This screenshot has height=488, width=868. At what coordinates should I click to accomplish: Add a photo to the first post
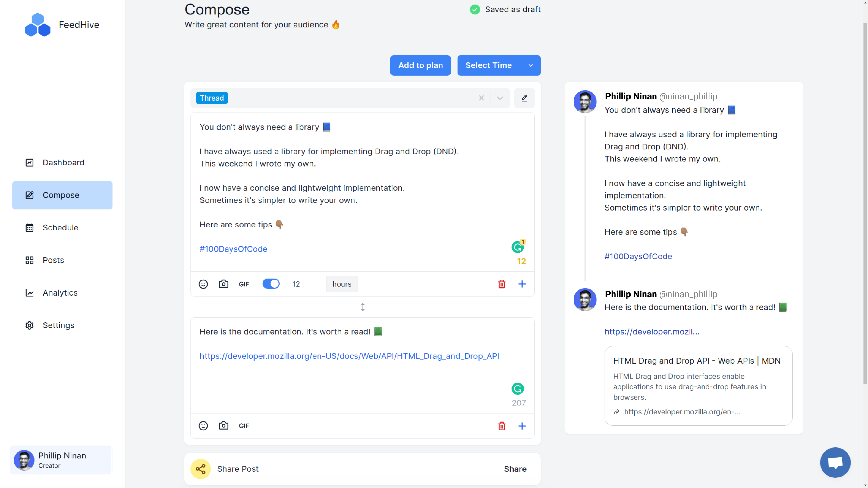click(223, 284)
